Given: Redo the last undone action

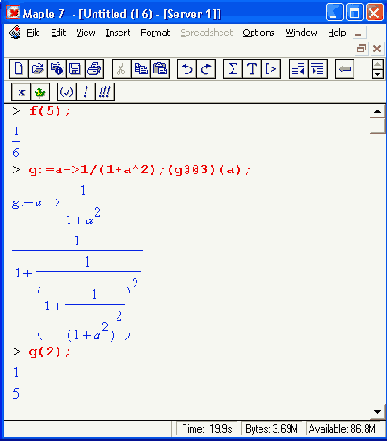Looking at the screenshot, I should [206, 69].
